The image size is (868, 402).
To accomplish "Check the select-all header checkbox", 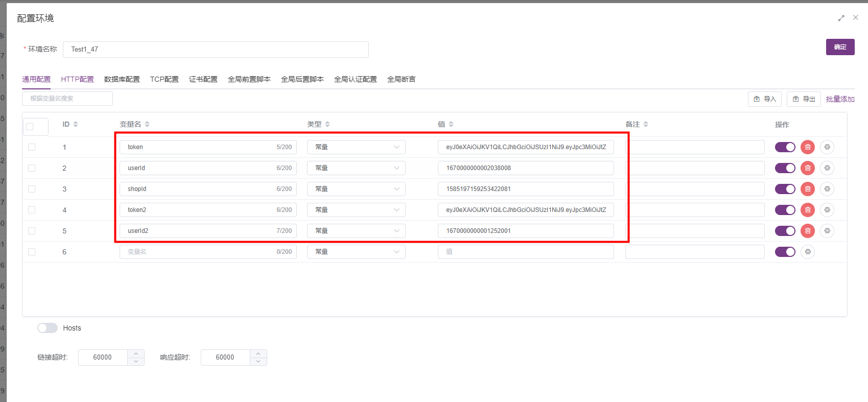I will (30, 127).
